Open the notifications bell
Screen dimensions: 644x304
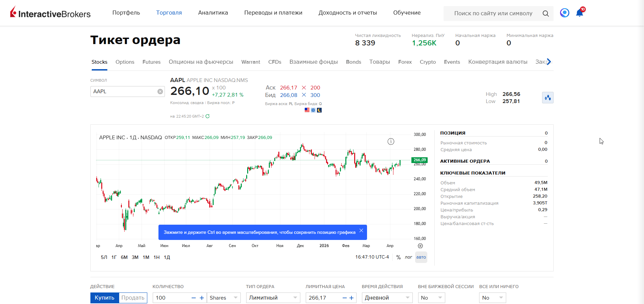pos(580,13)
